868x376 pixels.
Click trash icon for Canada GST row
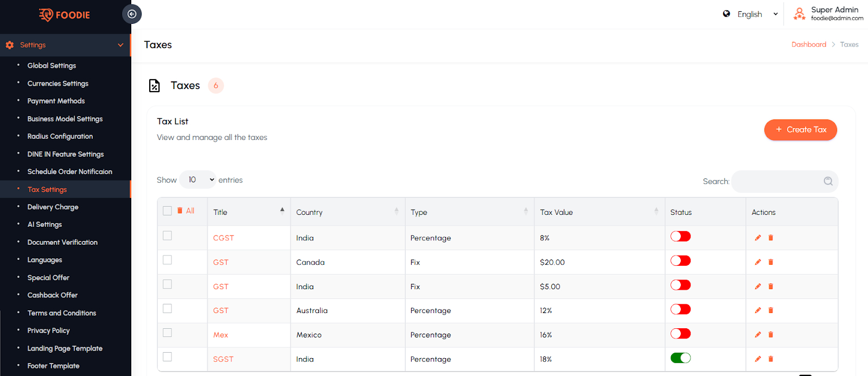pos(771,262)
